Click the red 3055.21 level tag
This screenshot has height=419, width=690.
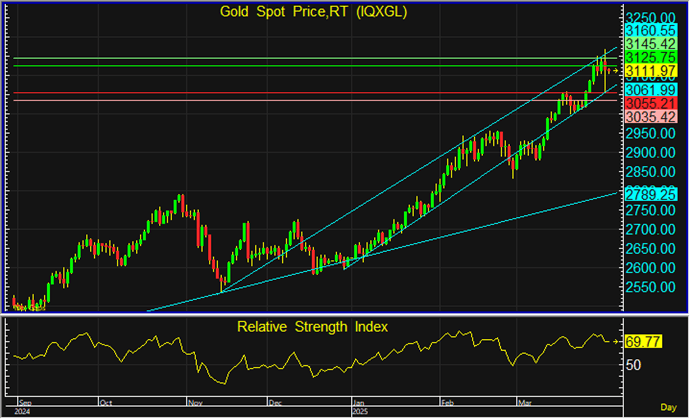(x=648, y=103)
